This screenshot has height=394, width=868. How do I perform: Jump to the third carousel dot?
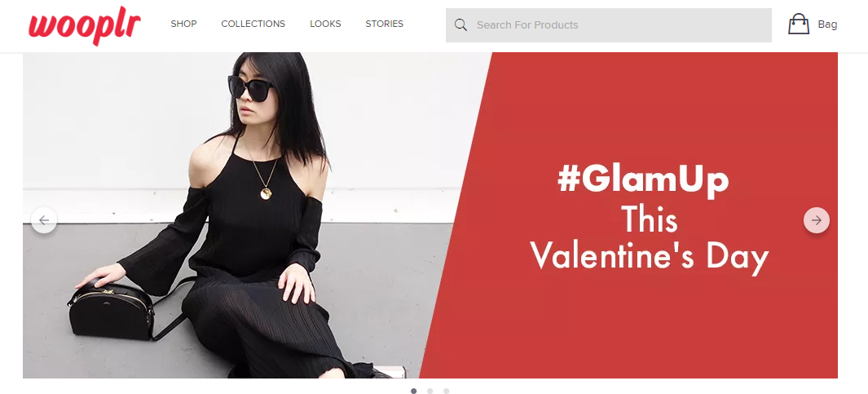[x=446, y=392]
